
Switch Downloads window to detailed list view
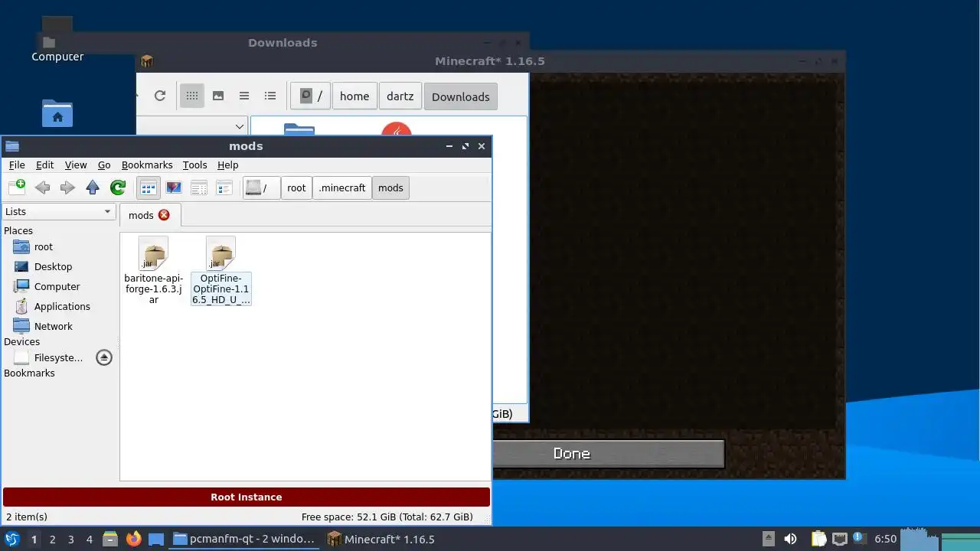tap(270, 96)
